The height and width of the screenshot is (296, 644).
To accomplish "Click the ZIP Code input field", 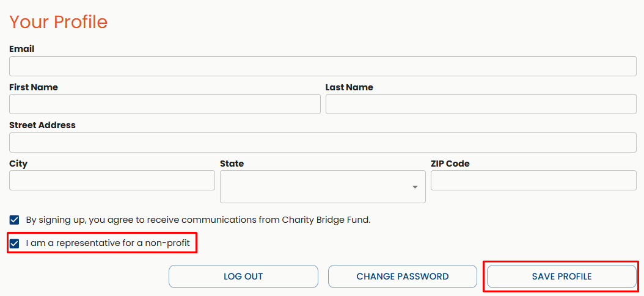I will 533,180.
